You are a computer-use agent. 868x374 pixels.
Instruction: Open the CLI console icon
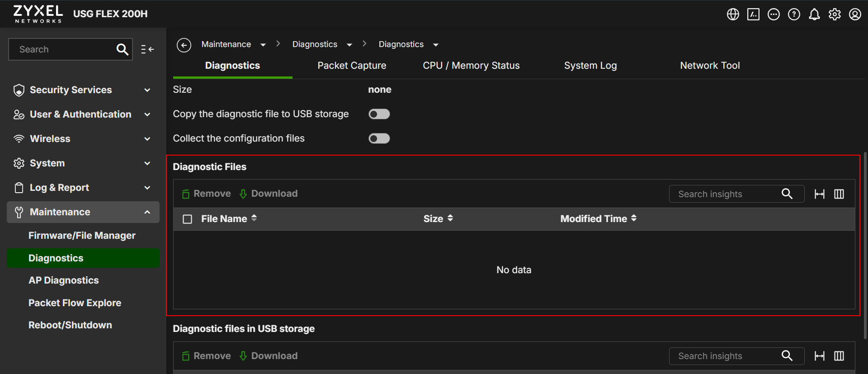[x=753, y=14]
